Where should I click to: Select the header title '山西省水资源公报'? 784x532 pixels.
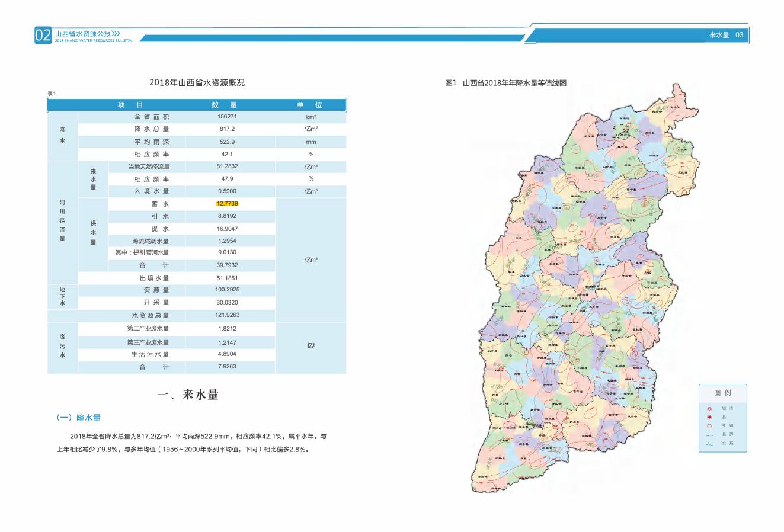82,34
